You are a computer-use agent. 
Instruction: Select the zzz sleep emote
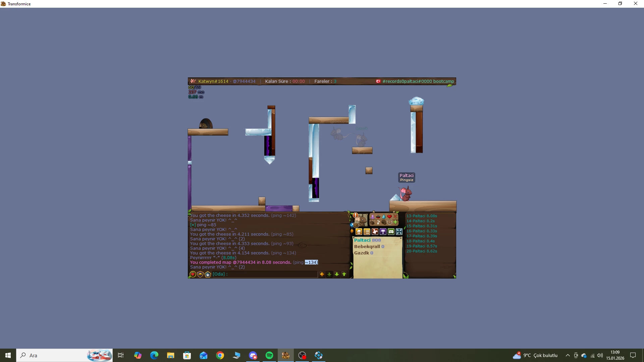[378, 222]
